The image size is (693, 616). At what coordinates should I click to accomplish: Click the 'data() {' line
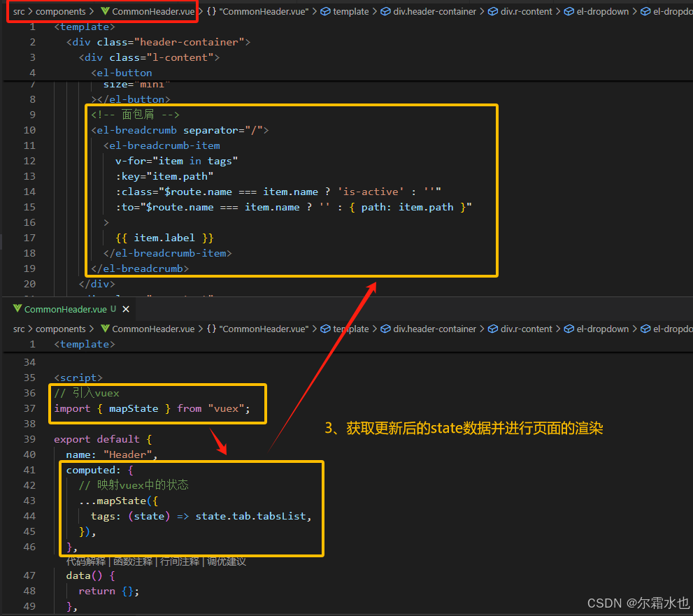[91, 575]
